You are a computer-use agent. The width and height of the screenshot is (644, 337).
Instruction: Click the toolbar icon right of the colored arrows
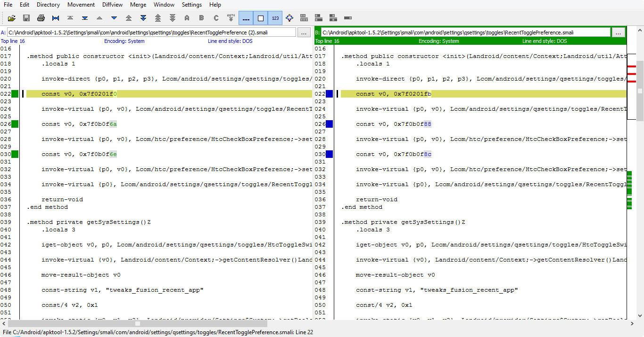tap(304, 18)
